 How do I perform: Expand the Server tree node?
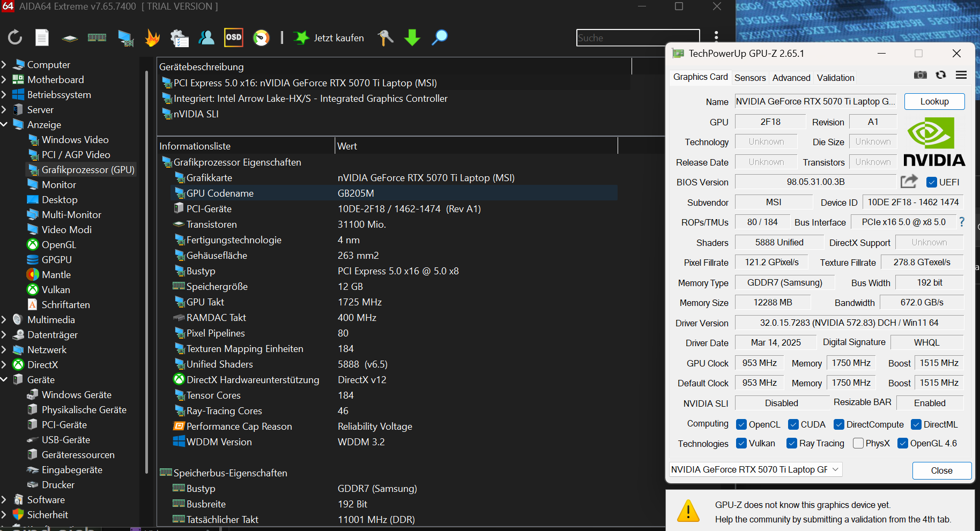(4, 109)
